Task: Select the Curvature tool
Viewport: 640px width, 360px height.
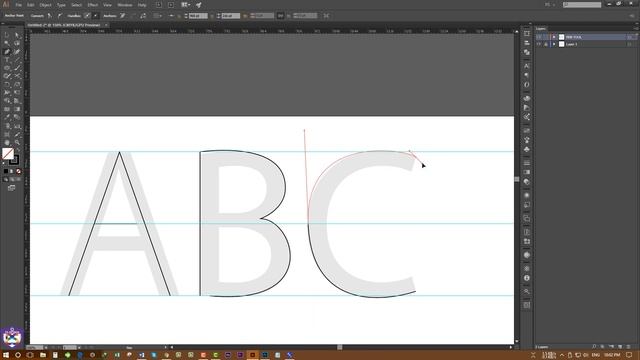Action: click(17, 52)
